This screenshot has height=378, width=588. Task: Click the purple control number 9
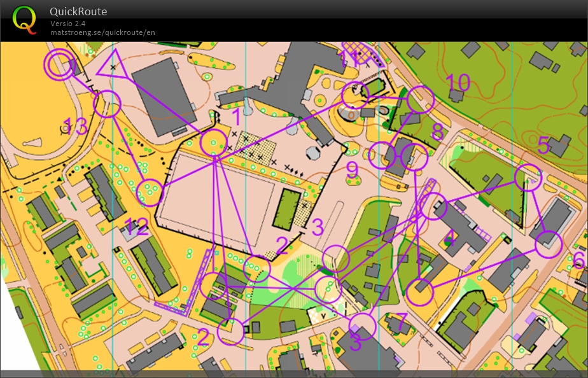[353, 169]
